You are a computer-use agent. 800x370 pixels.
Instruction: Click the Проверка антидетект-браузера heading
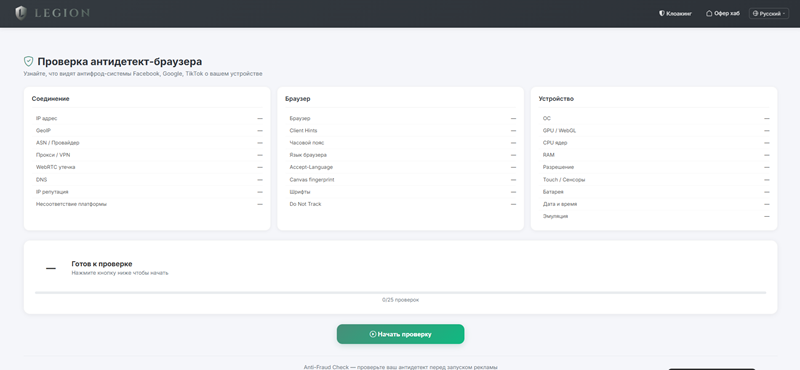(x=119, y=62)
